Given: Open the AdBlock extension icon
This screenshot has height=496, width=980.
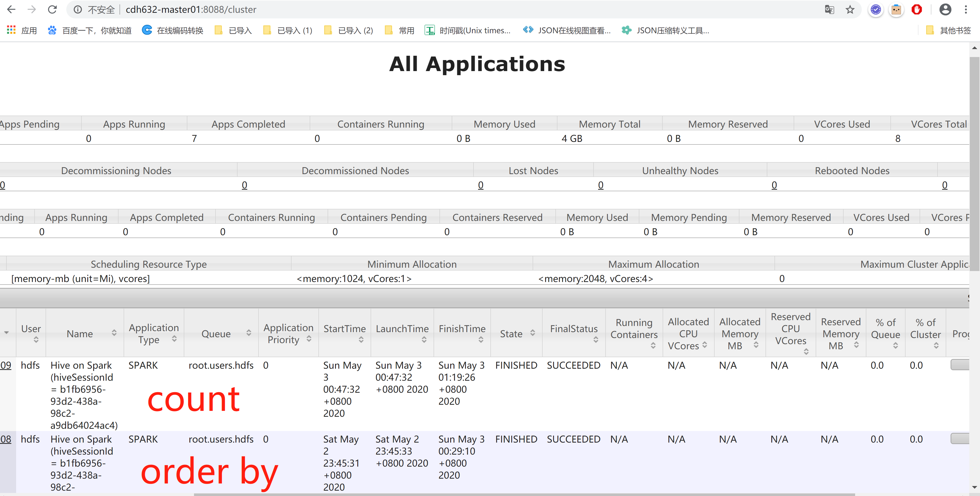Looking at the screenshot, I should coord(917,9).
